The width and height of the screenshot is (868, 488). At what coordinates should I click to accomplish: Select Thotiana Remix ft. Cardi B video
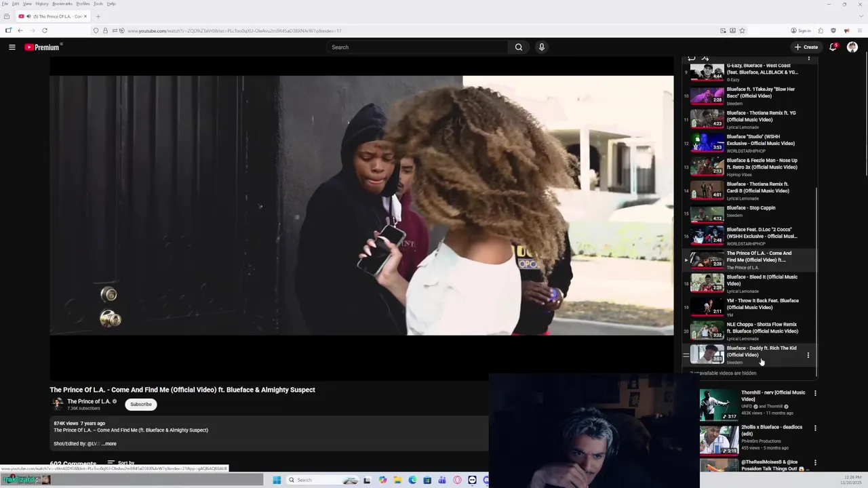coord(749,190)
